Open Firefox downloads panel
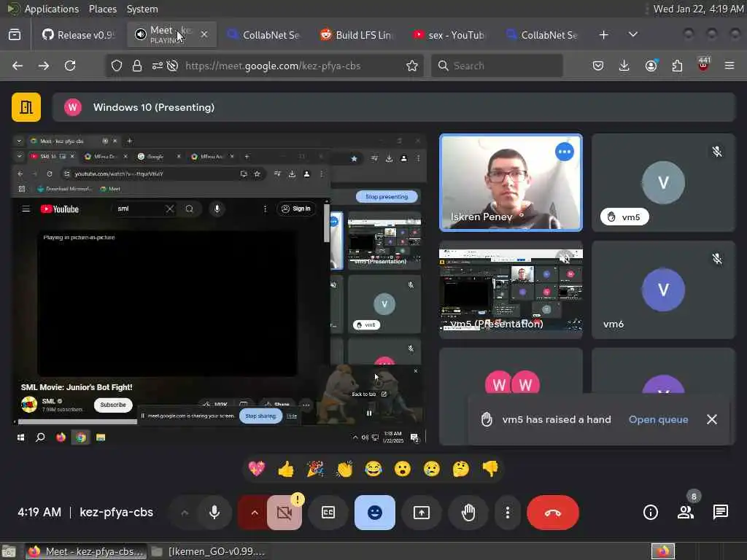Image resolution: width=747 pixels, height=560 pixels. [624, 66]
